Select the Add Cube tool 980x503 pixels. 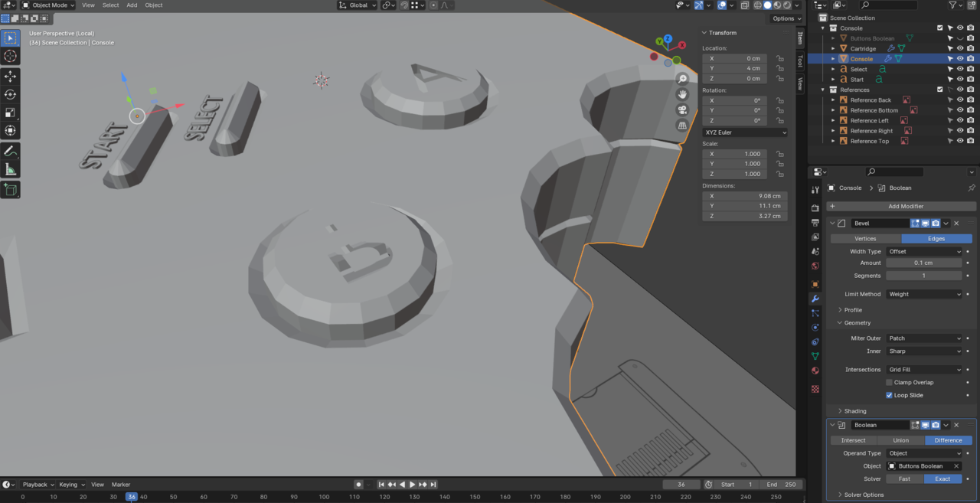pyautogui.click(x=11, y=189)
